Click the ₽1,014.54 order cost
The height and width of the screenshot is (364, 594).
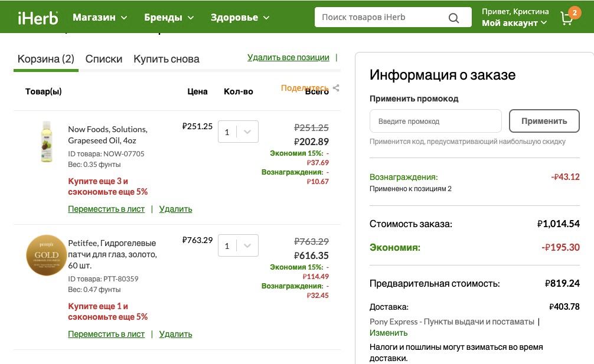[559, 224]
